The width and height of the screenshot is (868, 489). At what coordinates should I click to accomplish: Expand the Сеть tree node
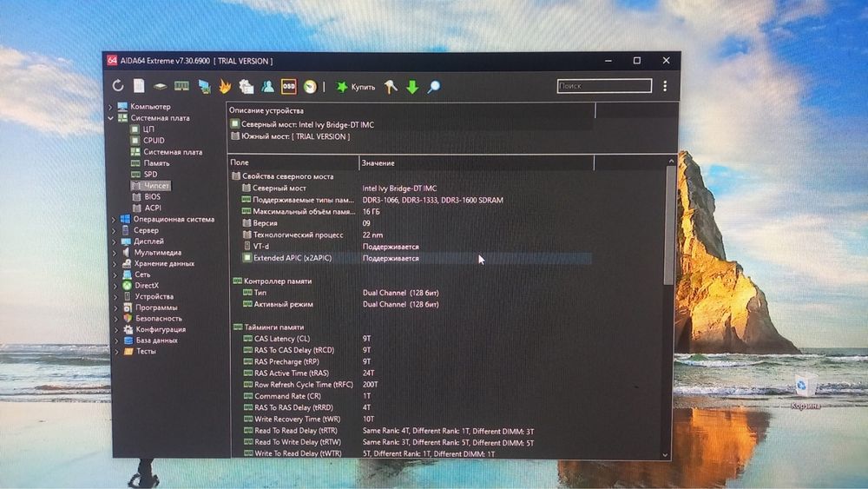(x=115, y=274)
